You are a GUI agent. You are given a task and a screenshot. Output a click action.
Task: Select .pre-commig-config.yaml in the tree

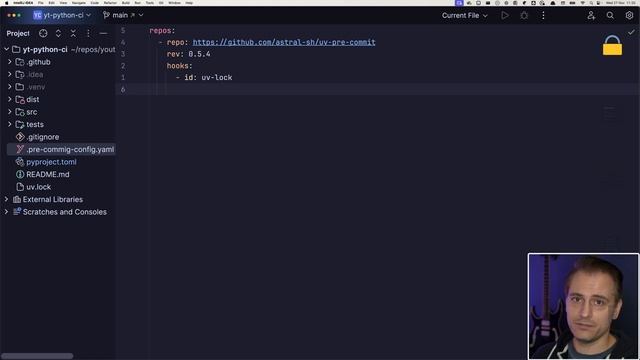(x=70, y=149)
